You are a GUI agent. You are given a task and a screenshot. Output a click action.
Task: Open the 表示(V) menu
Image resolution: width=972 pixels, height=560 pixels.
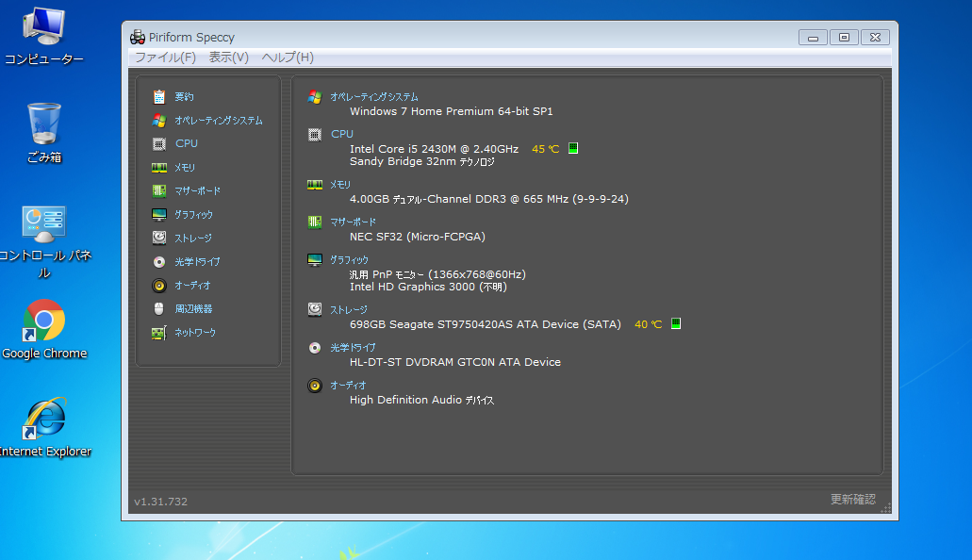229,58
